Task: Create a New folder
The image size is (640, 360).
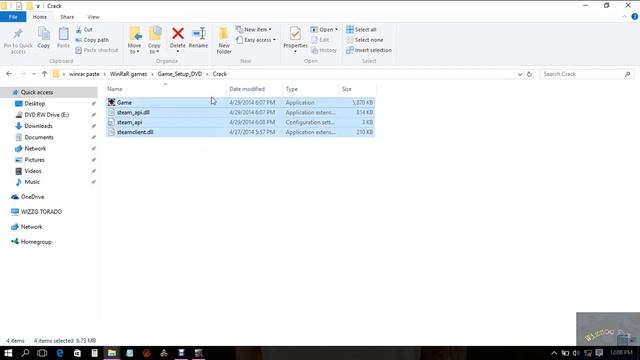Action: coord(224,41)
